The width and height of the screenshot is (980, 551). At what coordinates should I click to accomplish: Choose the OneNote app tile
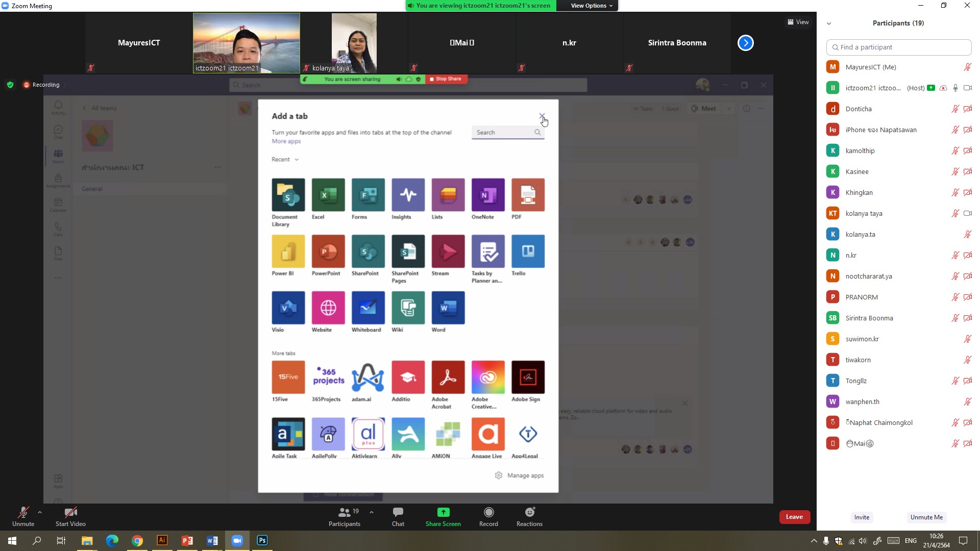click(488, 195)
